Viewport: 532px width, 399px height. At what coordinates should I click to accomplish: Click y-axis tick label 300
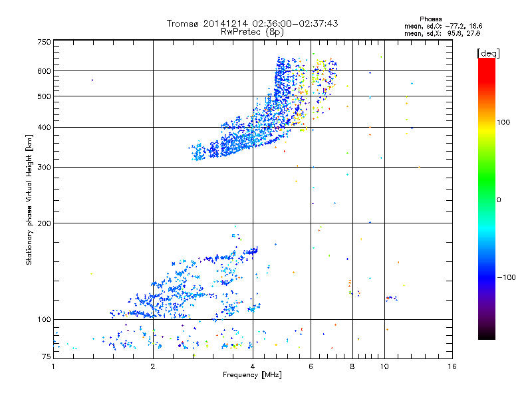44,168
